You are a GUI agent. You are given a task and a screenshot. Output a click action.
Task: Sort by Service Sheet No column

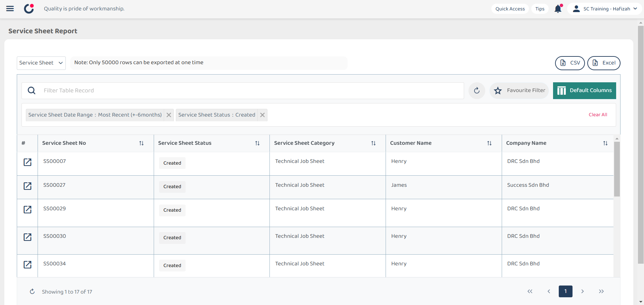pyautogui.click(x=141, y=143)
